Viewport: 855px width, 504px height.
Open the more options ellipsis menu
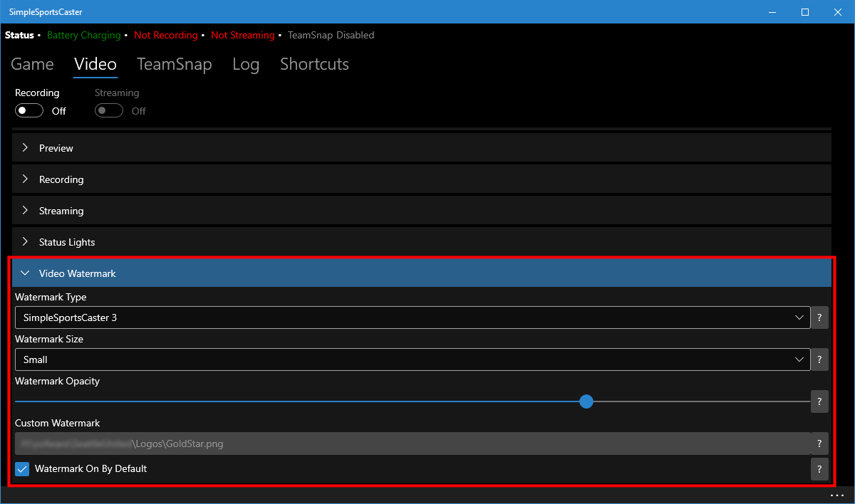pyautogui.click(x=836, y=495)
